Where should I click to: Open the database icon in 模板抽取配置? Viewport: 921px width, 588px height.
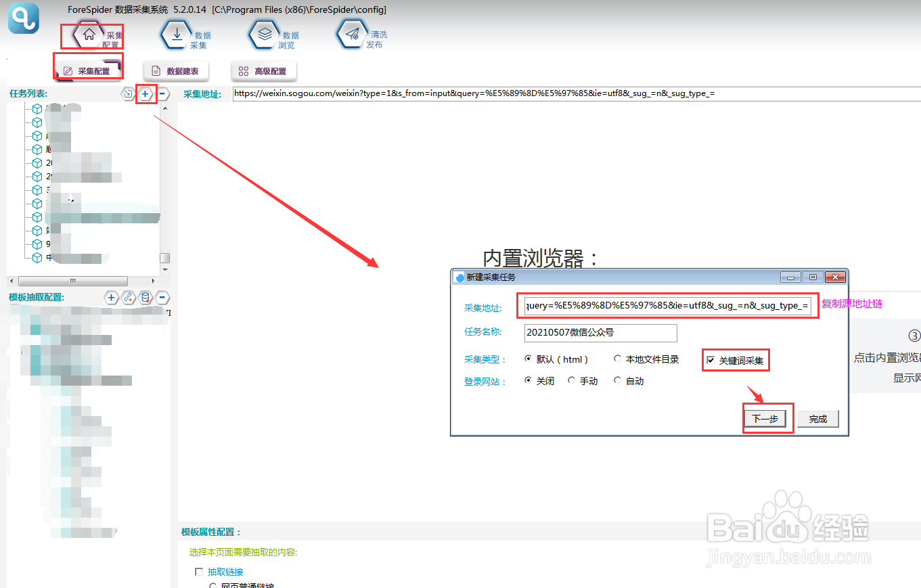tap(144, 297)
